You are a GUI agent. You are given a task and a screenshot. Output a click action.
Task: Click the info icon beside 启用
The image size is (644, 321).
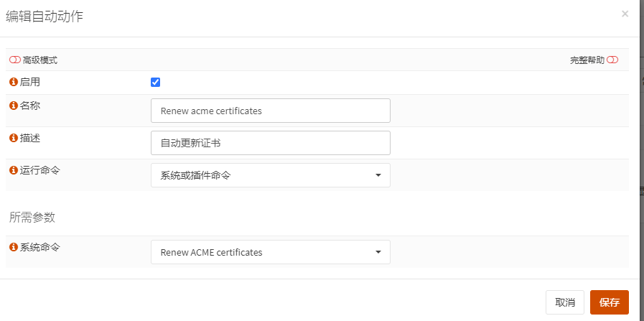[13, 83]
